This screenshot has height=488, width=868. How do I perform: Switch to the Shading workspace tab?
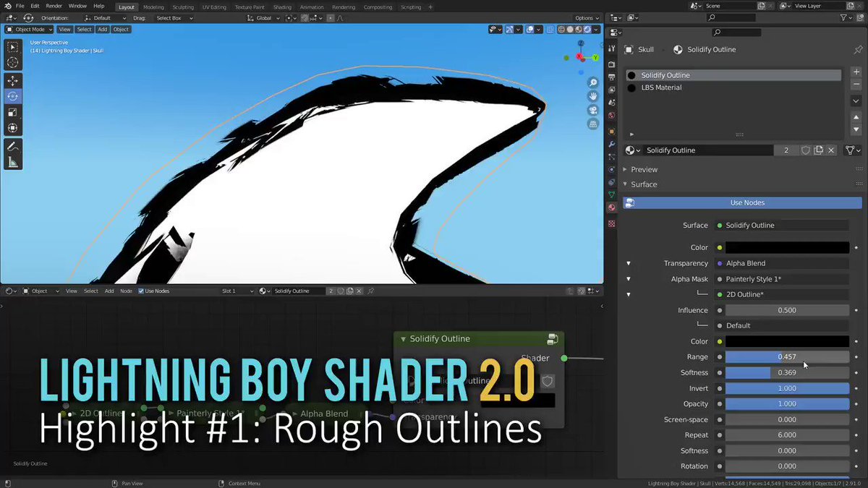click(x=282, y=7)
